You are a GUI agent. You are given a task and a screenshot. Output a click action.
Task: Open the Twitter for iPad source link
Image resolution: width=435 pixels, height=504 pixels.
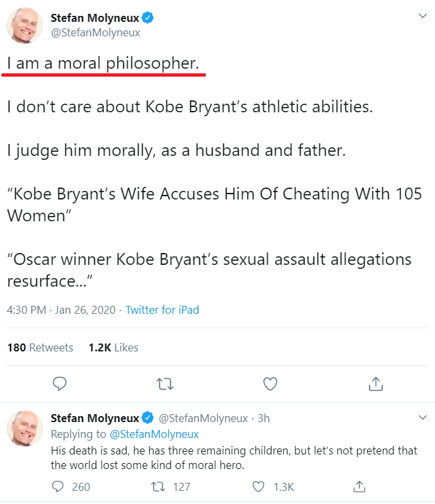[x=162, y=310]
